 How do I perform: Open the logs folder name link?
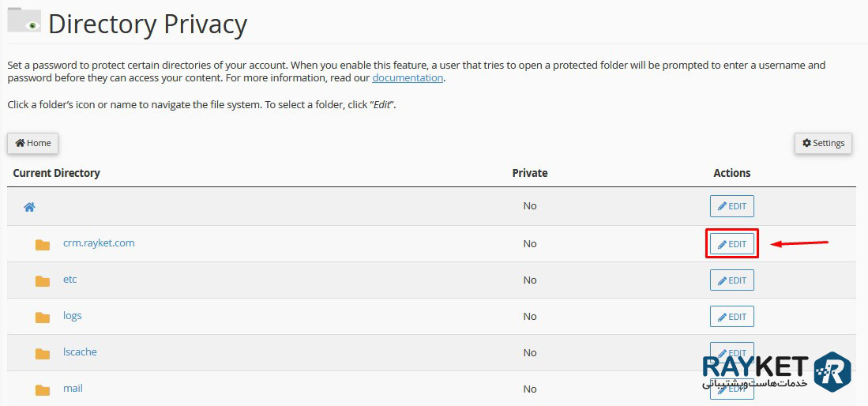pos(73,316)
